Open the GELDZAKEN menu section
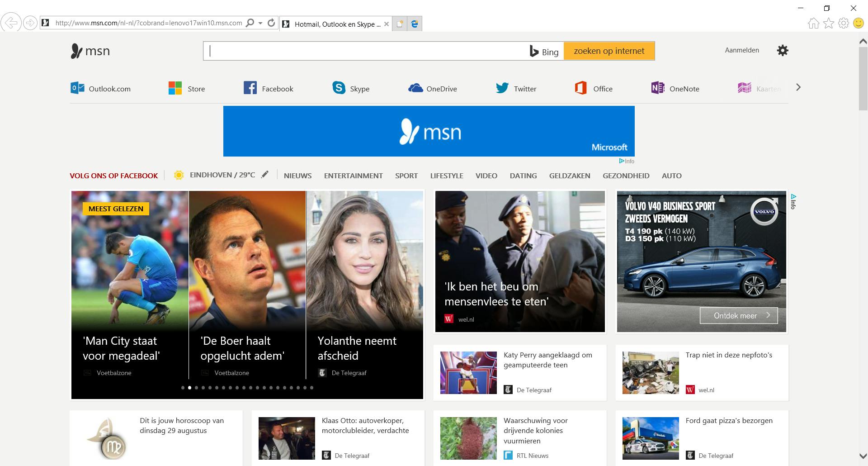 [x=570, y=176]
